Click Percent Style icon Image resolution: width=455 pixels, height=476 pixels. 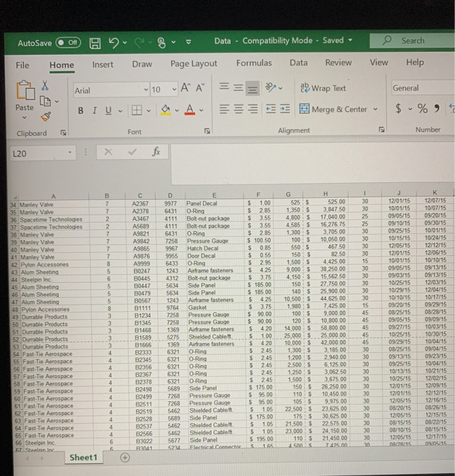(x=422, y=108)
